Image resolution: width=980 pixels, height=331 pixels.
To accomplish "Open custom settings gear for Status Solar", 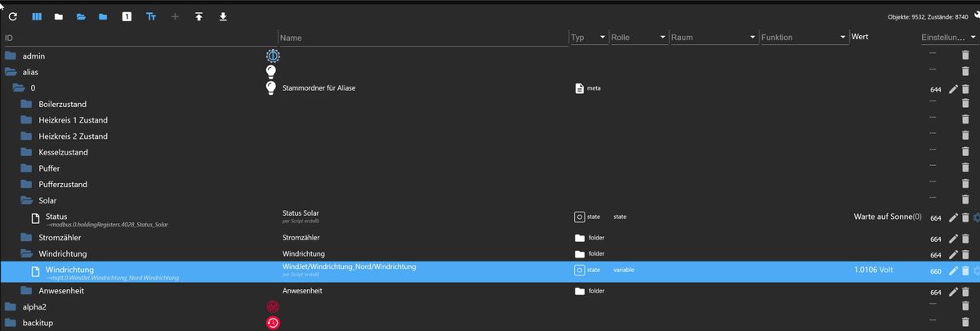I will pos(976,217).
